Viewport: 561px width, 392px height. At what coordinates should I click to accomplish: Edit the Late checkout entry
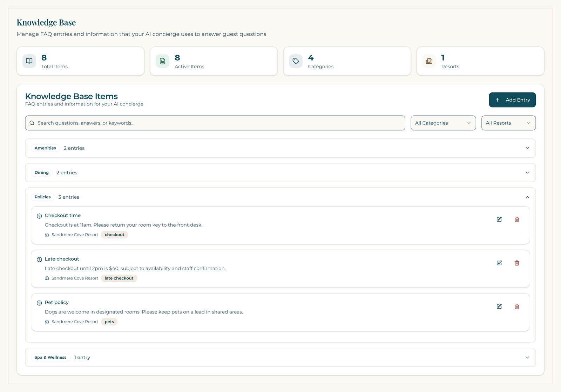tap(499, 263)
